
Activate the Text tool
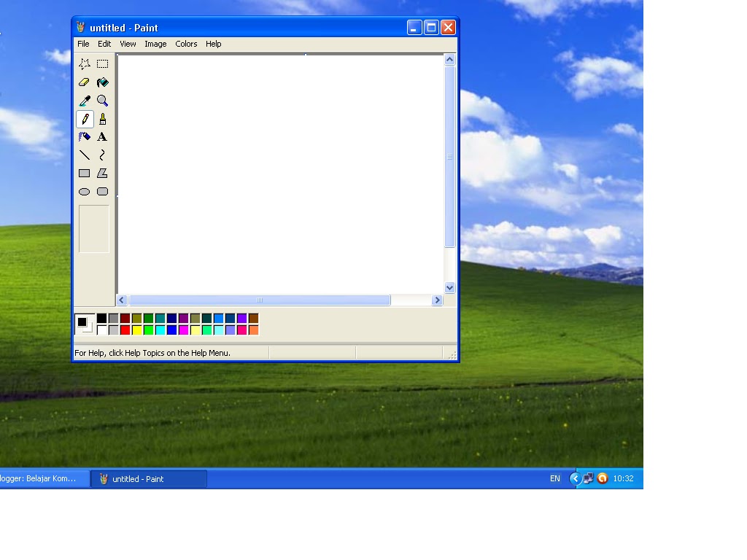(x=102, y=137)
